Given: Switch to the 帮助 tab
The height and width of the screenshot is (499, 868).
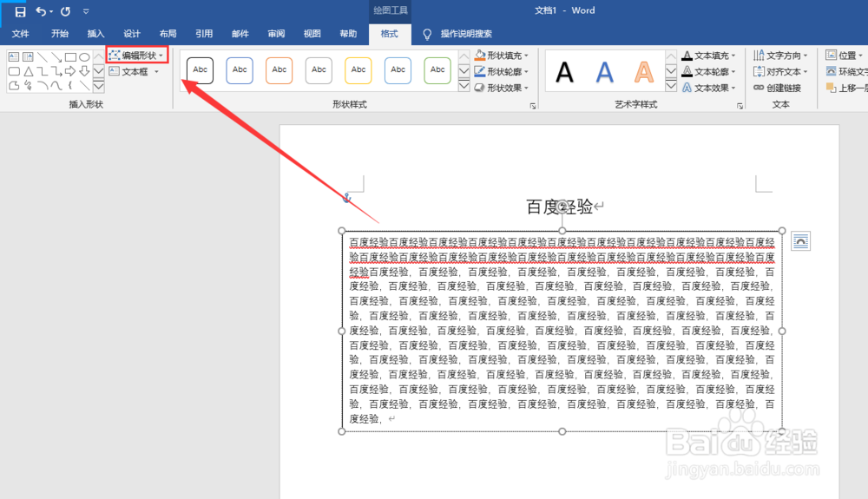Looking at the screenshot, I should point(348,34).
